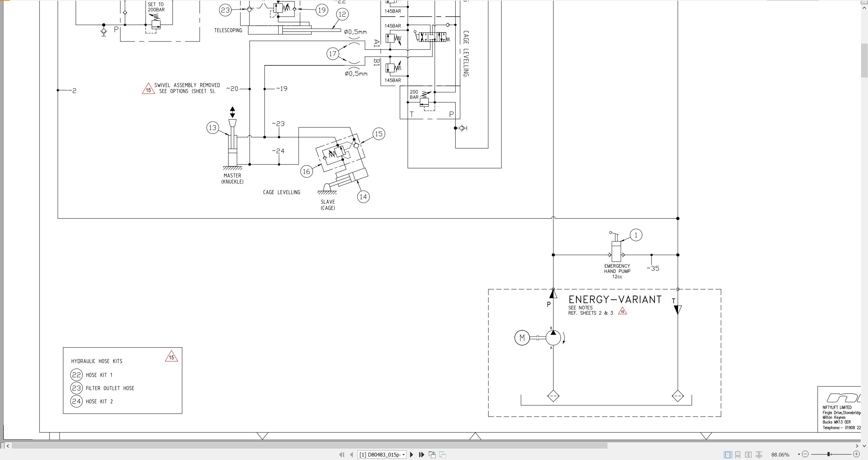This screenshot has height=460, width=868.
Task: Click the SWIVEL ASSEMBLY REMOVED note
Action: coord(187,88)
